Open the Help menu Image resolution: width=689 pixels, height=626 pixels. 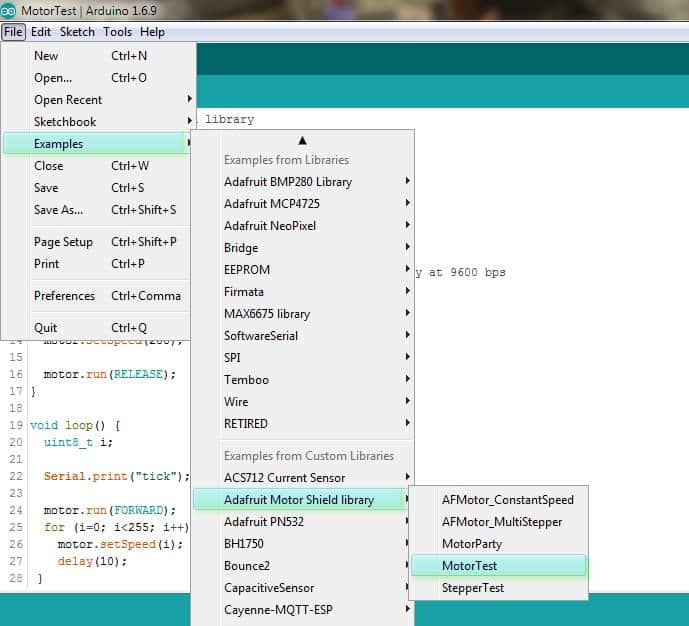pyautogui.click(x=152, y=32)
